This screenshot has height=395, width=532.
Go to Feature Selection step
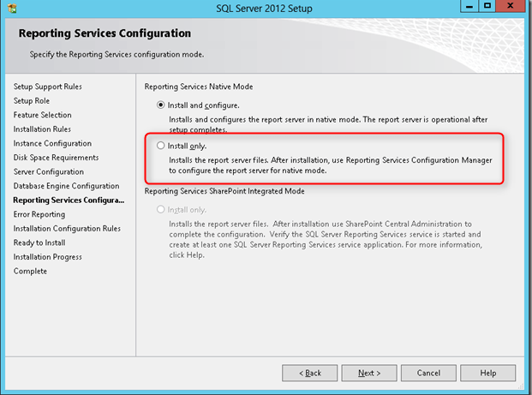[43, 115]
